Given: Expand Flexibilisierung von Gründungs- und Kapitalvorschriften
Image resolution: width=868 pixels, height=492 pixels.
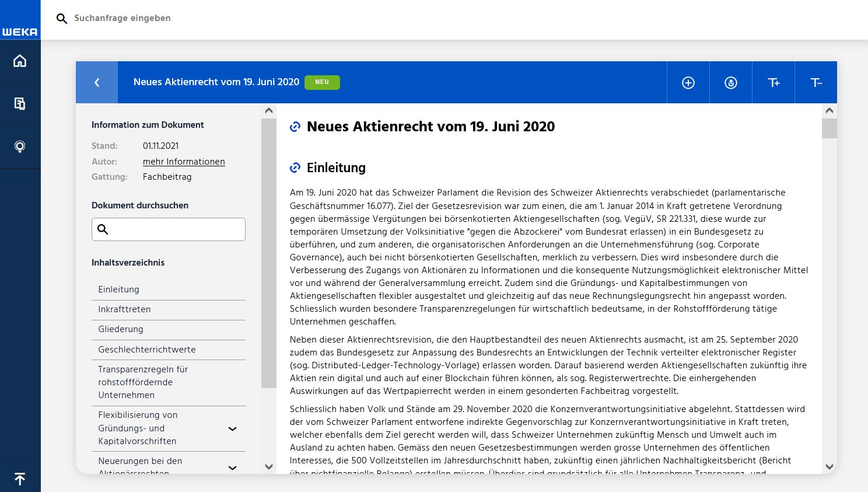Looking at the screenshot, I should coord(232,428).
